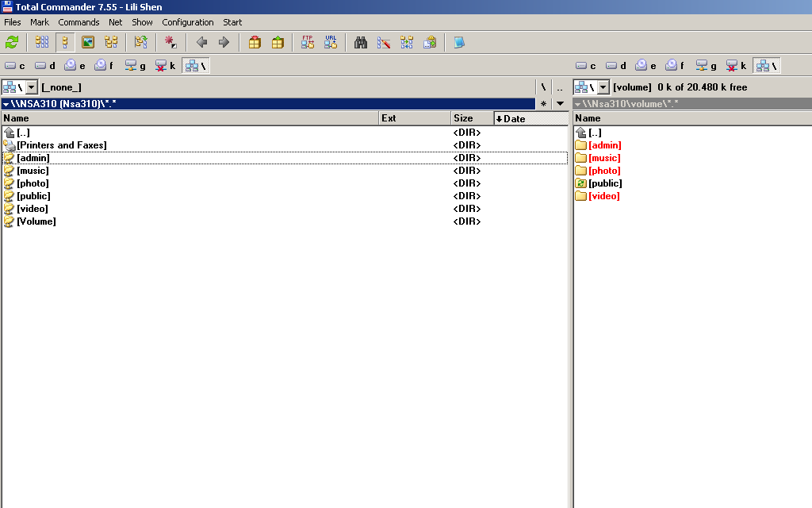This screenshot has width=812, height=508.
Task: Switch to brief file names view
Action: tap(42, 43)
